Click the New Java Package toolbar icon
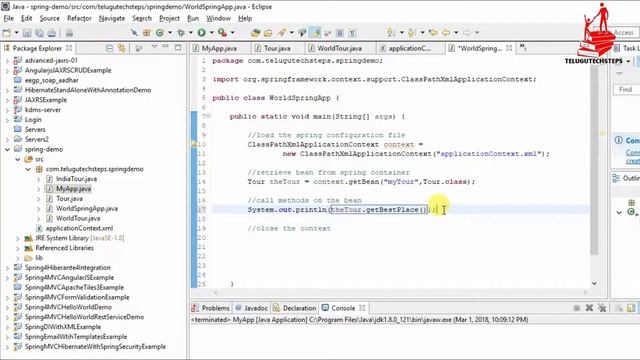Screen dimensions: 640x360 147,33
